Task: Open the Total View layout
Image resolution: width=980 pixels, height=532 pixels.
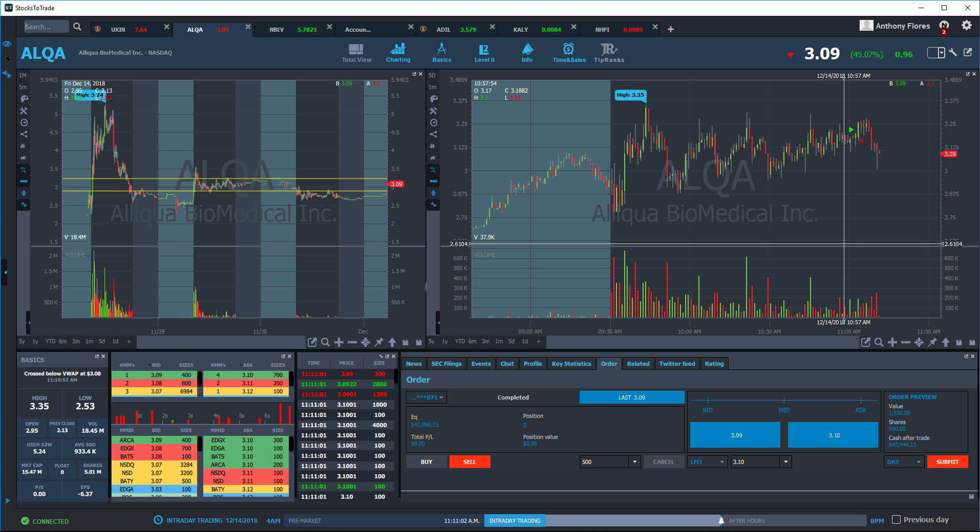Action: pos(356,53)
